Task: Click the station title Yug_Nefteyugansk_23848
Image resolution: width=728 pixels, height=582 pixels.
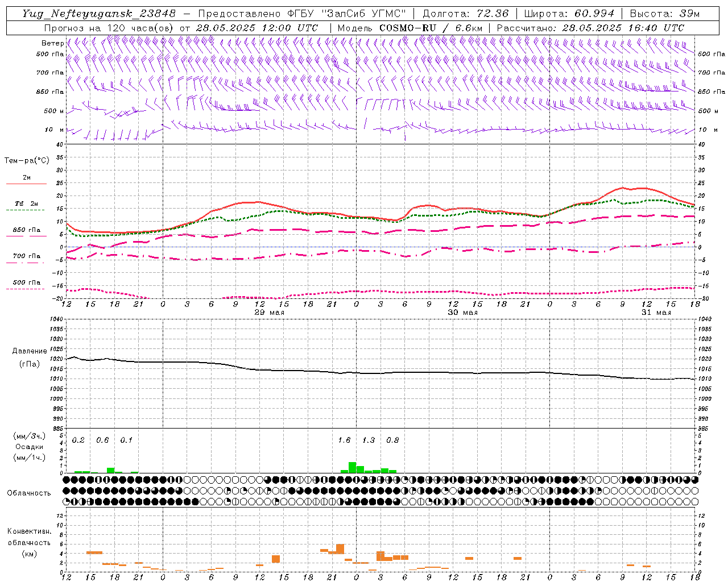Action: pyautogui.click(x=99, y=14)
